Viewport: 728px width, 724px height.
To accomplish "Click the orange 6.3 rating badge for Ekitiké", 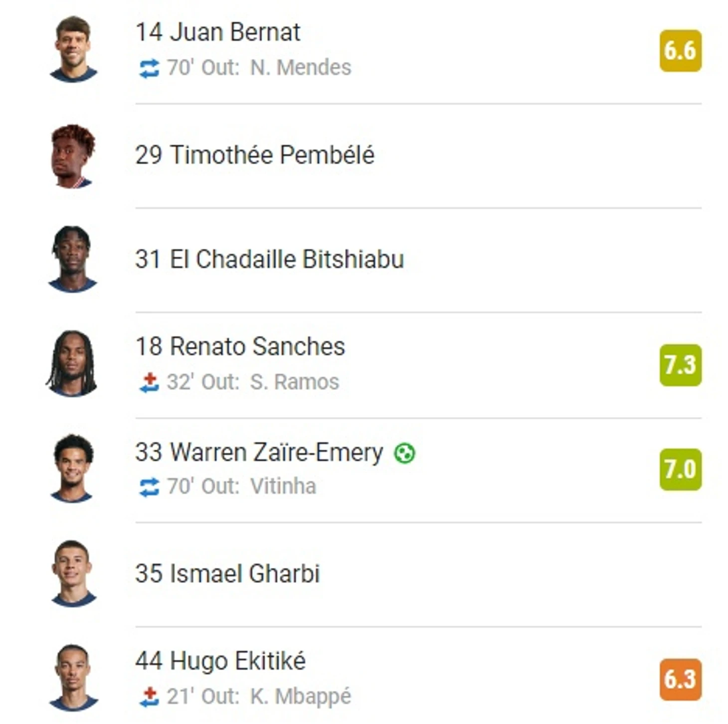I will click(680, 680).
